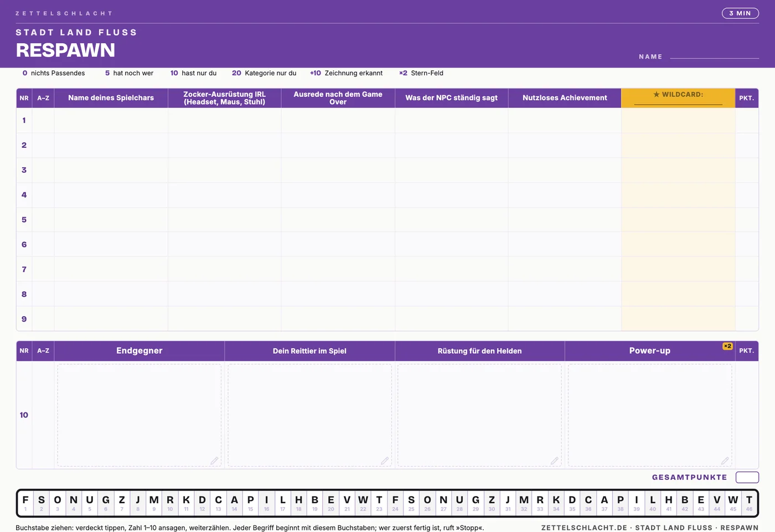Screen dimensions: 775x532
Task: Click the Power-up header label
Action: pos(650,350)
